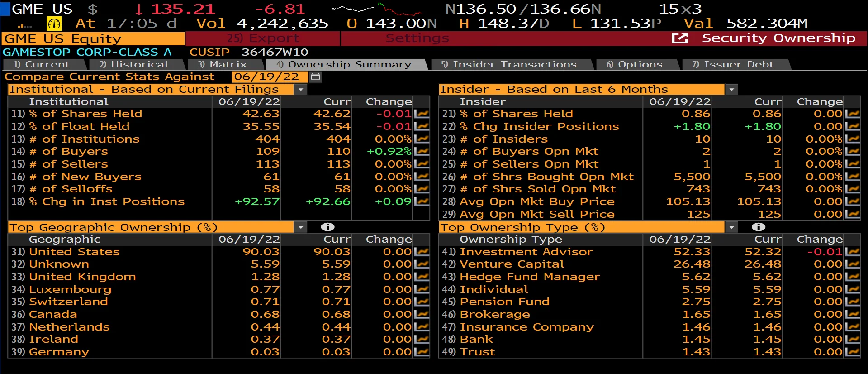Image resolution: width=868 pixels, height=374 pixels.
Task: Open chart icon for United States row
Action: 422,252
